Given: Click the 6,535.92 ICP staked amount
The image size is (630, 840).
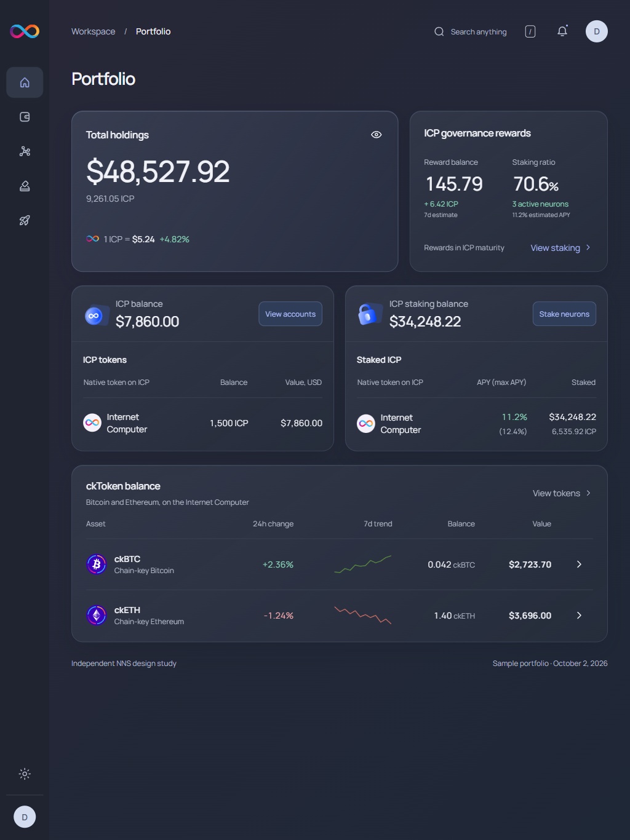Looking at the screenshot, I should point(574,432).
